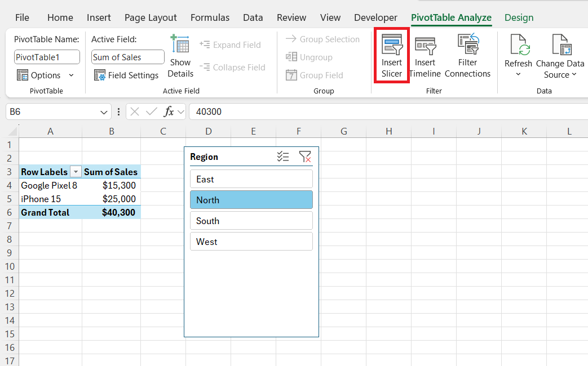Select column header A

50,131
